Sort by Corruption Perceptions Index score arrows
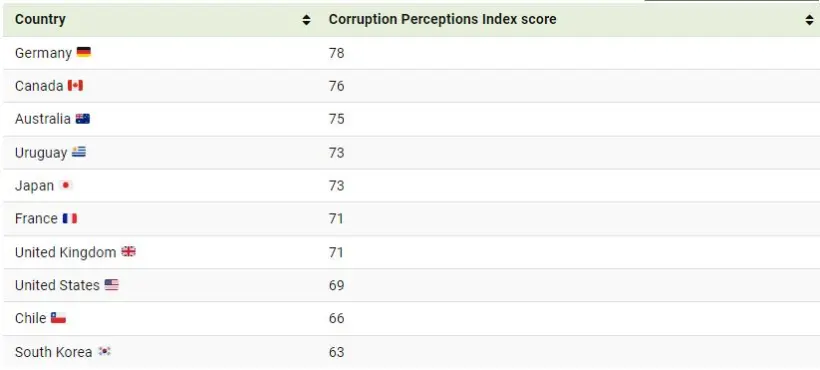The height and width of the screenshot is (370, 820). [810, 20]
